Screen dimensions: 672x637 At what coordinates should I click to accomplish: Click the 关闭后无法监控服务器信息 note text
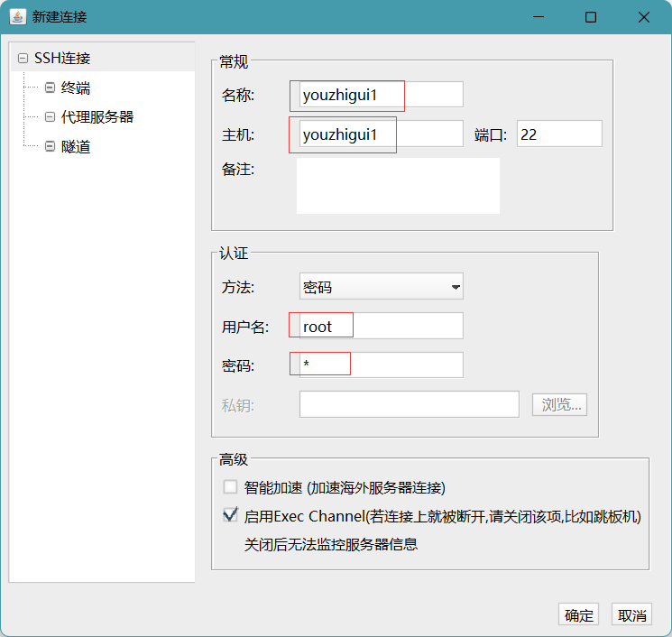[x=330, y=544]
